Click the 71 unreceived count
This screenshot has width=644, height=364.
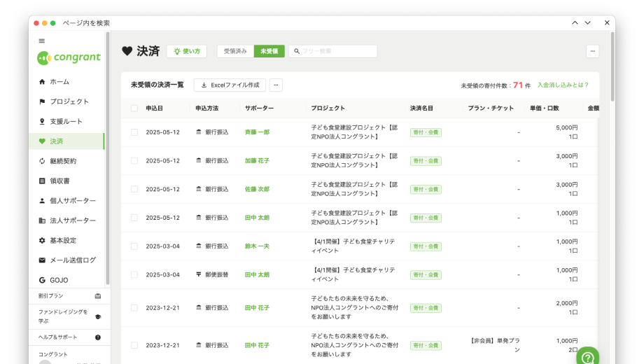click(x=518, y=85)
